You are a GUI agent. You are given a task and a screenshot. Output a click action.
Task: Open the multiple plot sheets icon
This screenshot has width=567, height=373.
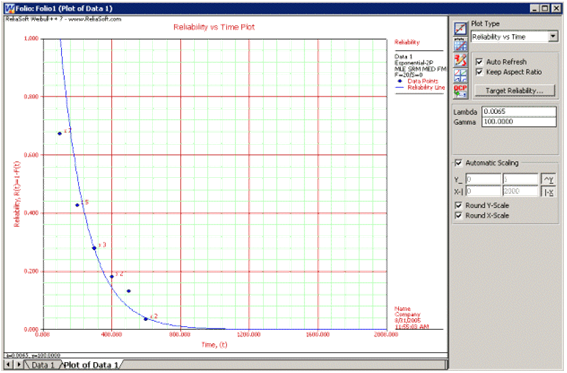460,76
